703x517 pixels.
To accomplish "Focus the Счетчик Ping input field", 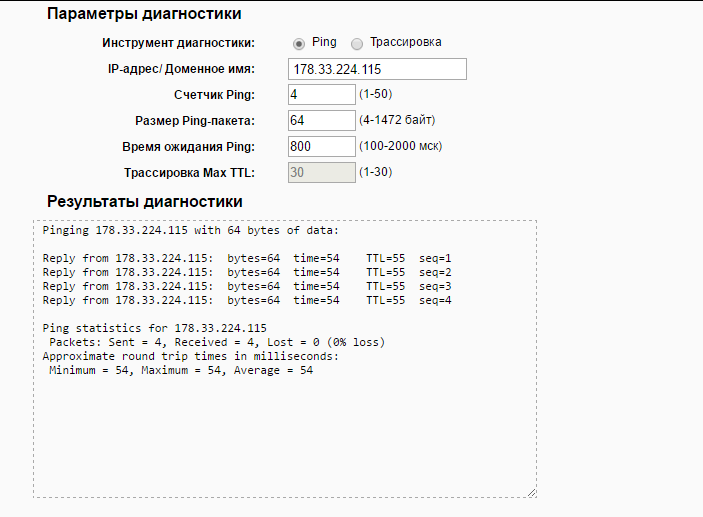I will [x=320, y=95].
